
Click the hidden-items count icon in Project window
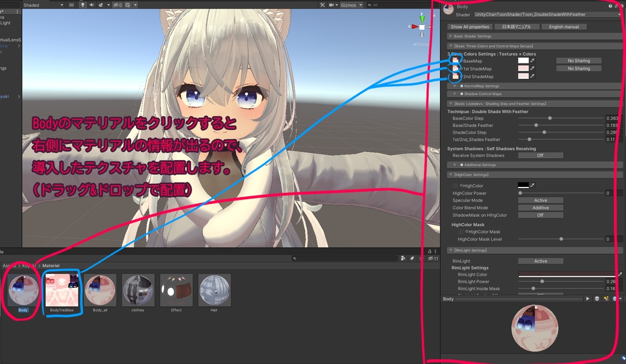[x=432, y=258]
